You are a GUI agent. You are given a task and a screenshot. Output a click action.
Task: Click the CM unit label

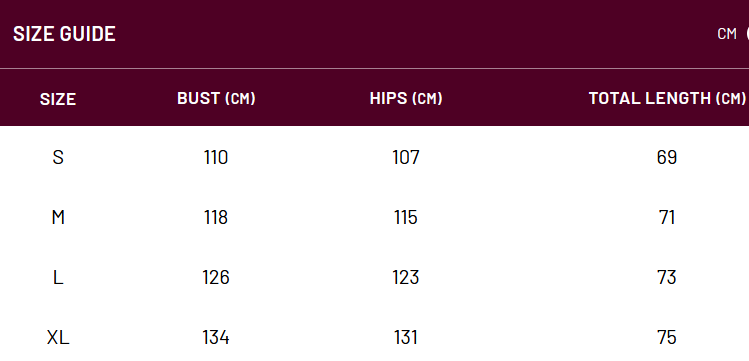[x=727, y=34]
